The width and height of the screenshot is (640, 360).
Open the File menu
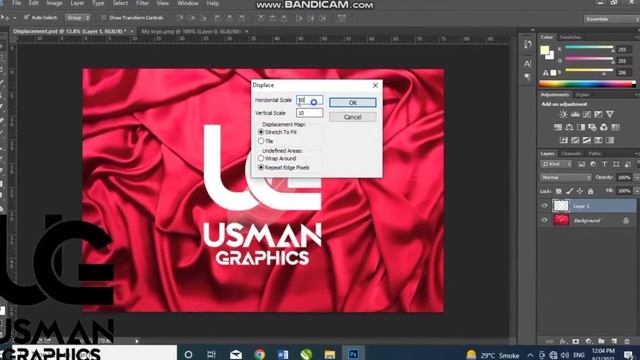point(16,3)
